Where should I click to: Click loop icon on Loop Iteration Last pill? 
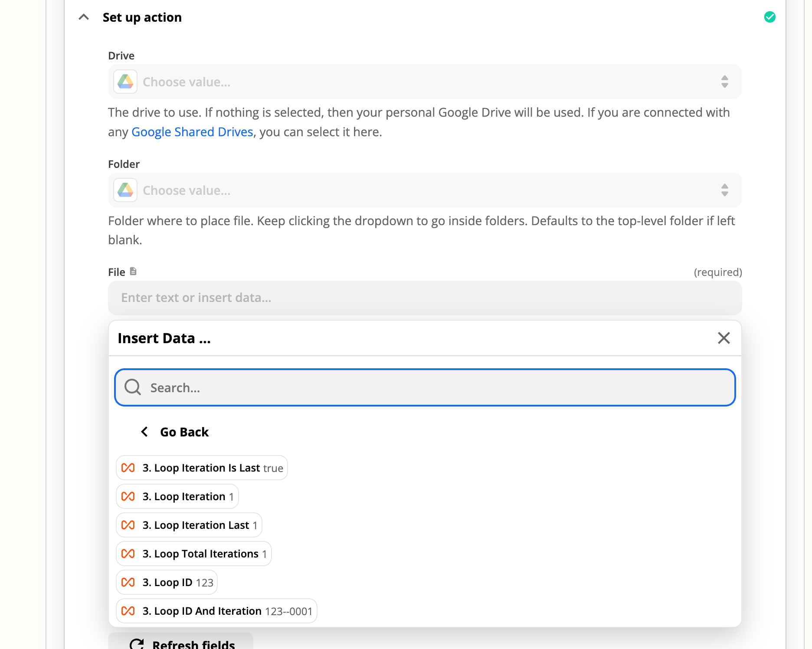pyautogui.click(x=128, y=525)
